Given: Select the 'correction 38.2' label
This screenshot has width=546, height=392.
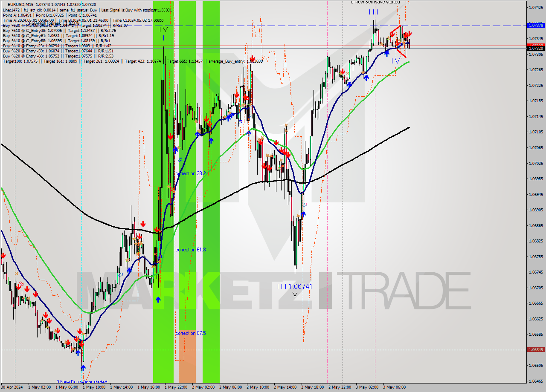Looking at the screenshot, I should (191, 173).
